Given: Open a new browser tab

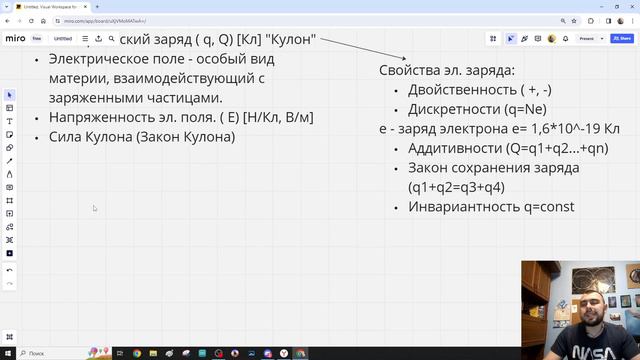Looking at the screenshot, I should point(97,7).
